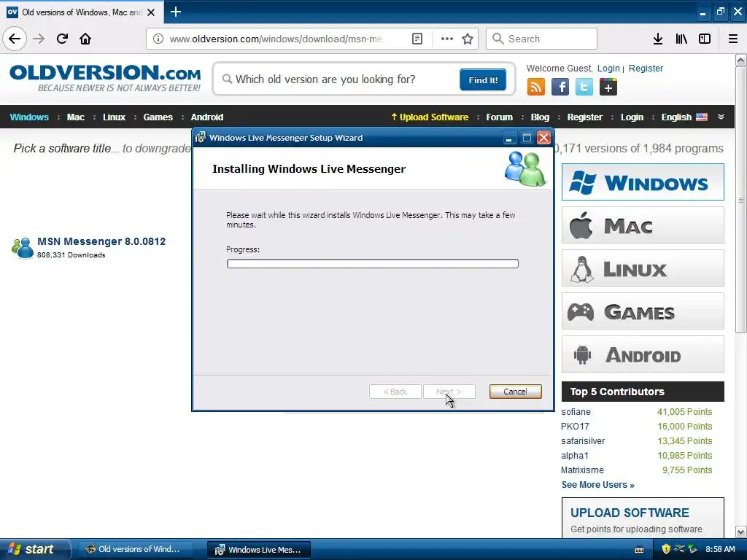Click the Register link next to Welcome Guest
The image size is (747, 560).
(x=646, y=68)
